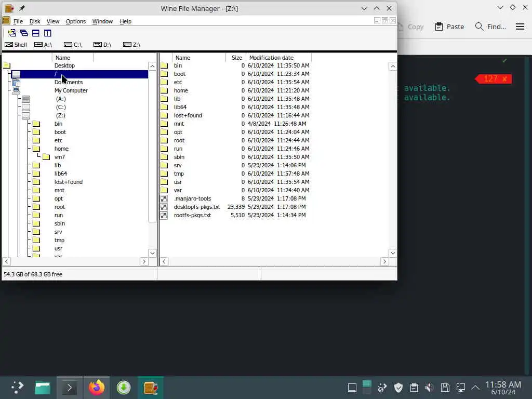The image size is (532, 399).
Task: Open the file manager from the taskbar
Action: [43, 388]
